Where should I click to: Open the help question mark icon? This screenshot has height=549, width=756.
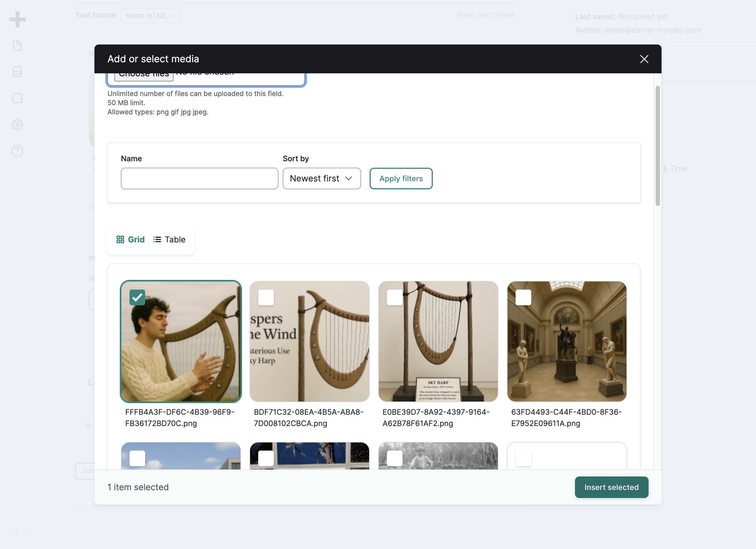[x=17, y=151]
